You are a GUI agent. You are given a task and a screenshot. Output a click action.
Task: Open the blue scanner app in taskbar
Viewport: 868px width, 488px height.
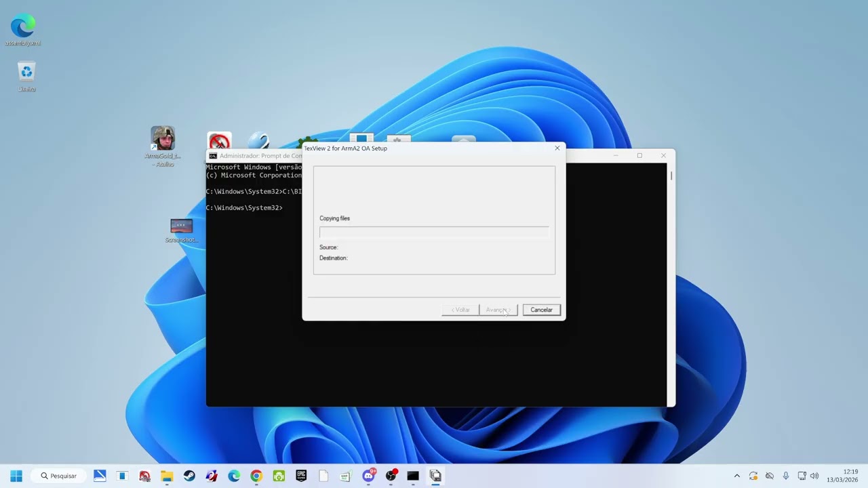tap(100, 476)
